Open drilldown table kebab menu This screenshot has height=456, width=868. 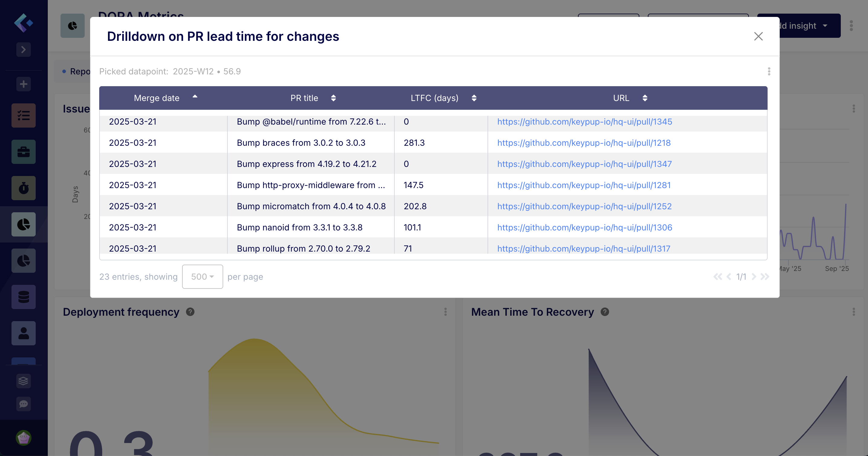point(768,71)
